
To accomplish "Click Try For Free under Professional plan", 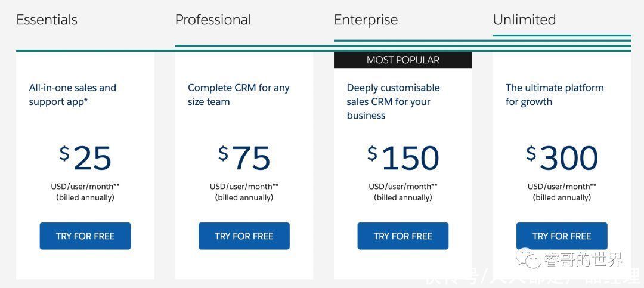I will pyautogui.click(x=244, y=236).
